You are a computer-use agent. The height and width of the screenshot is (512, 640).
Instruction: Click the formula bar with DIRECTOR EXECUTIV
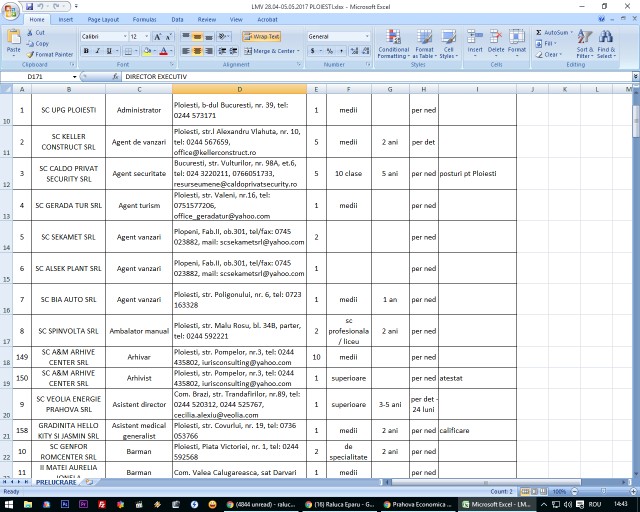pos(376,77)
